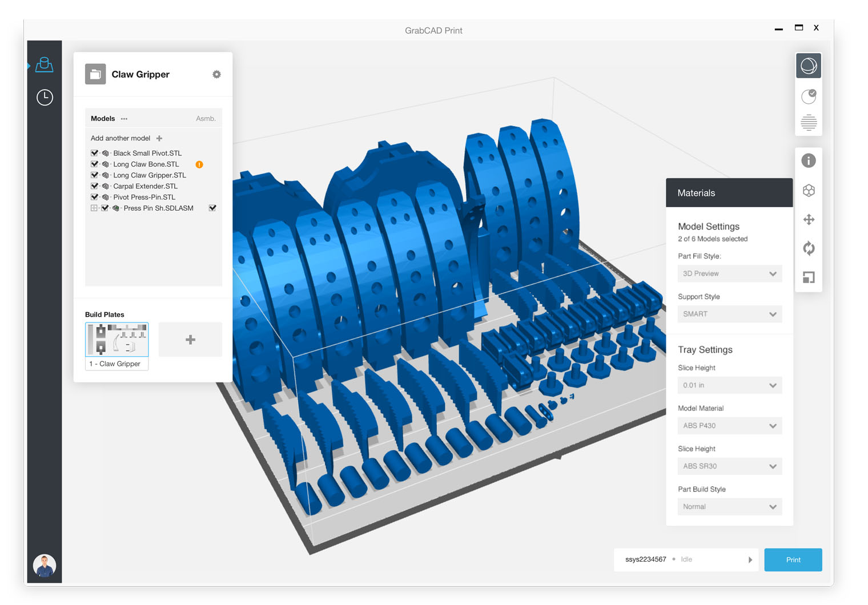Open the Materials cube icon

coord(808,191)
